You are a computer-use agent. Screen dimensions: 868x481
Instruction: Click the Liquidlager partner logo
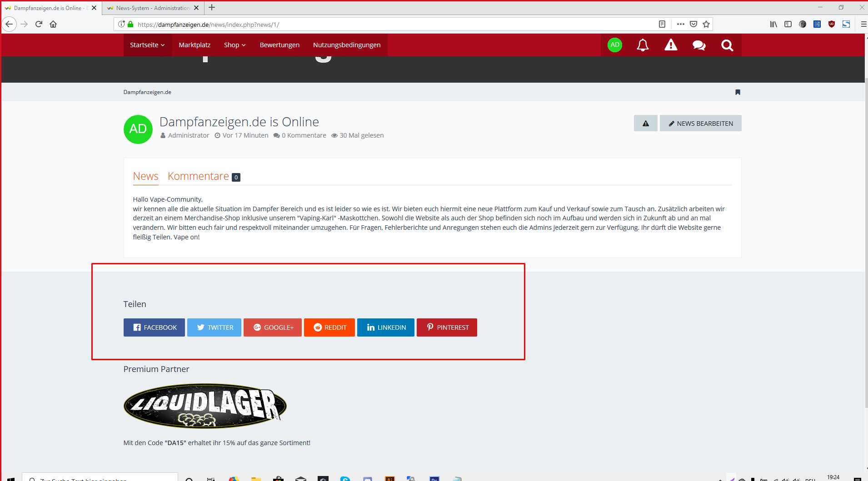(x=205, y=406)
